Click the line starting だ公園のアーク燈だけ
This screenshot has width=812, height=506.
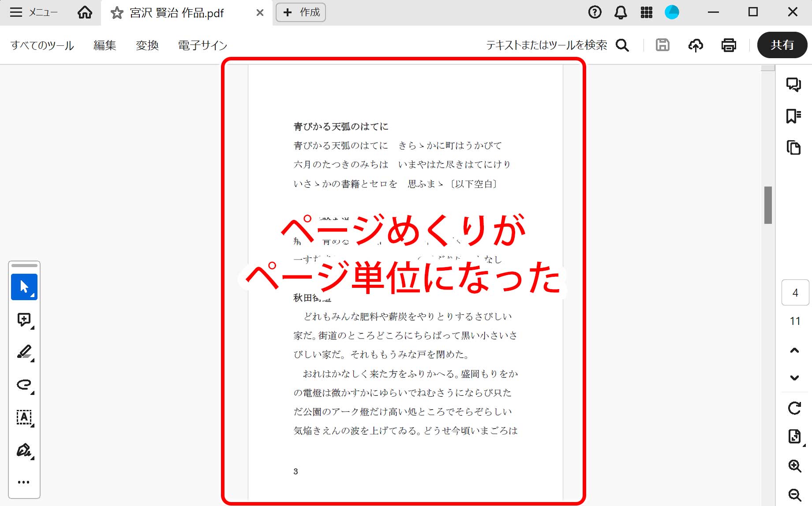click(403, 412)
